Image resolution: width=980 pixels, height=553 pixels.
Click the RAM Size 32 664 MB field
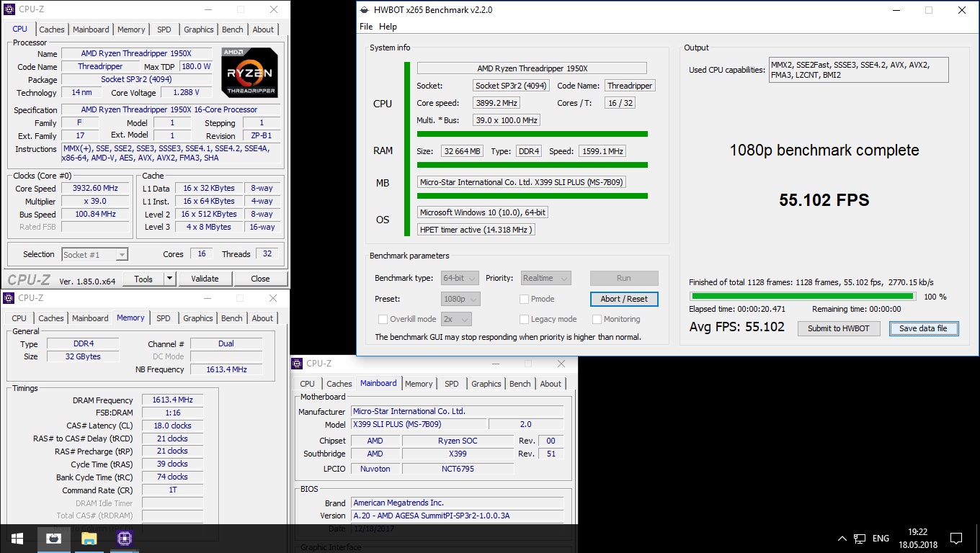pos(462,151)
